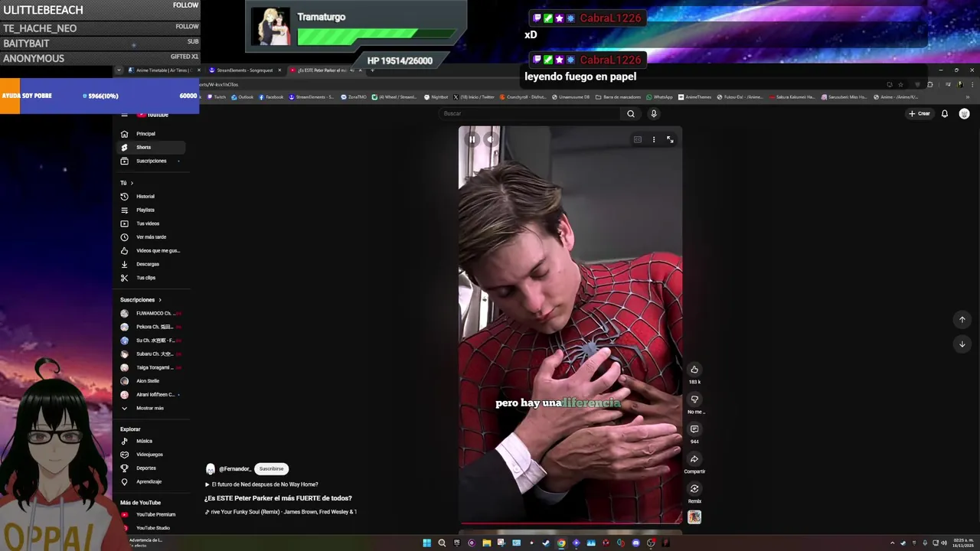The image size is (980, 551).
Task: Open Pekora Ch. subscription
Action: tap(151, 327)
